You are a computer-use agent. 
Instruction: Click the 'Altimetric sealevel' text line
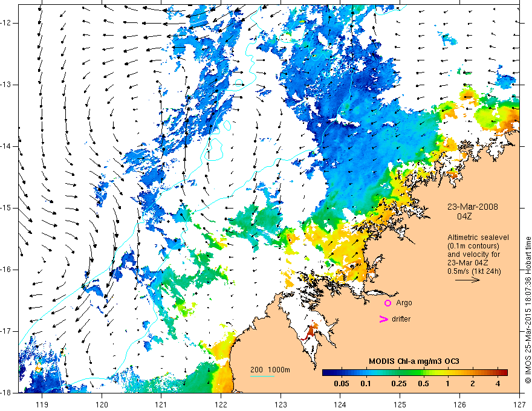(x=478, y=238)
